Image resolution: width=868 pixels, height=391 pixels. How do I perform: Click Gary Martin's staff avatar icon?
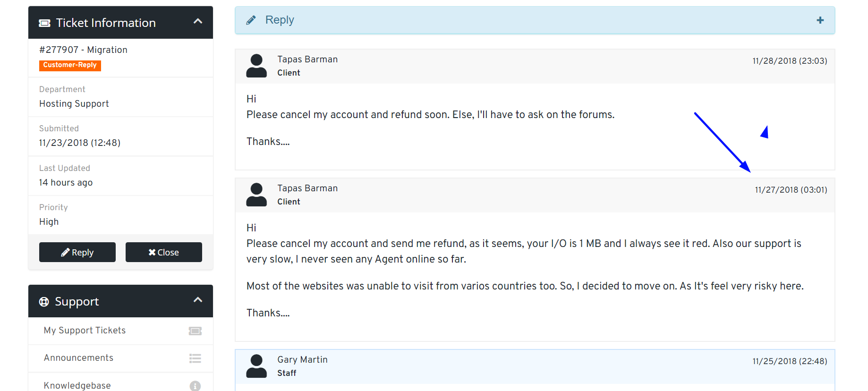(256, 366)
